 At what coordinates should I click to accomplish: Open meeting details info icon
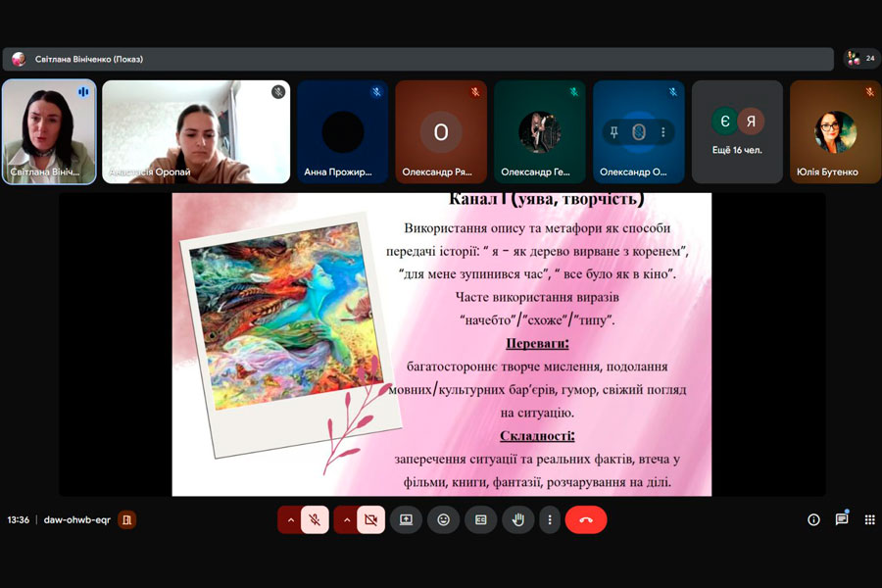tap(813, 520)
